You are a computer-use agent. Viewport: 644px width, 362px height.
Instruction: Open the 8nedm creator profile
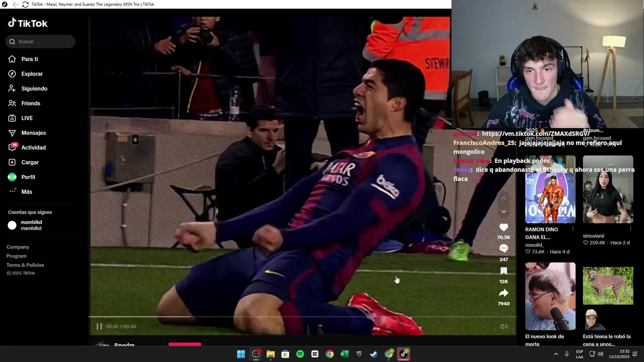(124, 345)
